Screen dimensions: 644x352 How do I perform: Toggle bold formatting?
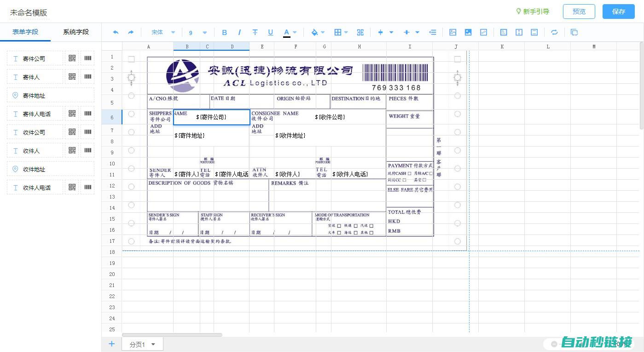point(225,32)
